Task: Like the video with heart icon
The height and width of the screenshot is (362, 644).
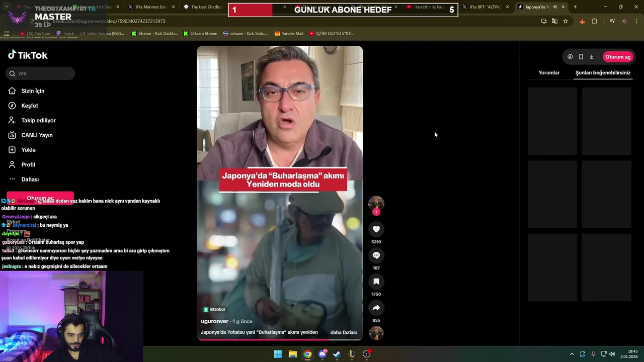Action: click(376, 229)
